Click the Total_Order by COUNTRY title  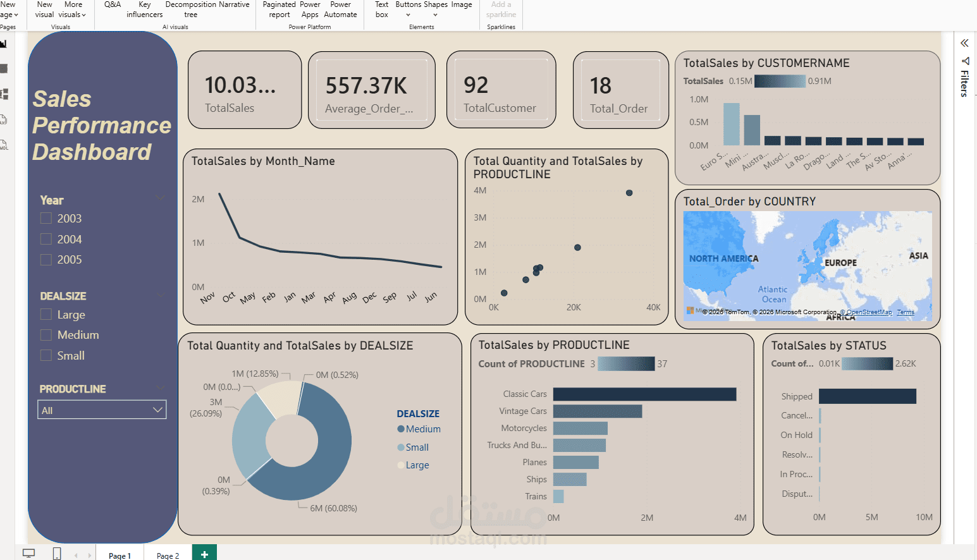point(749,202)
